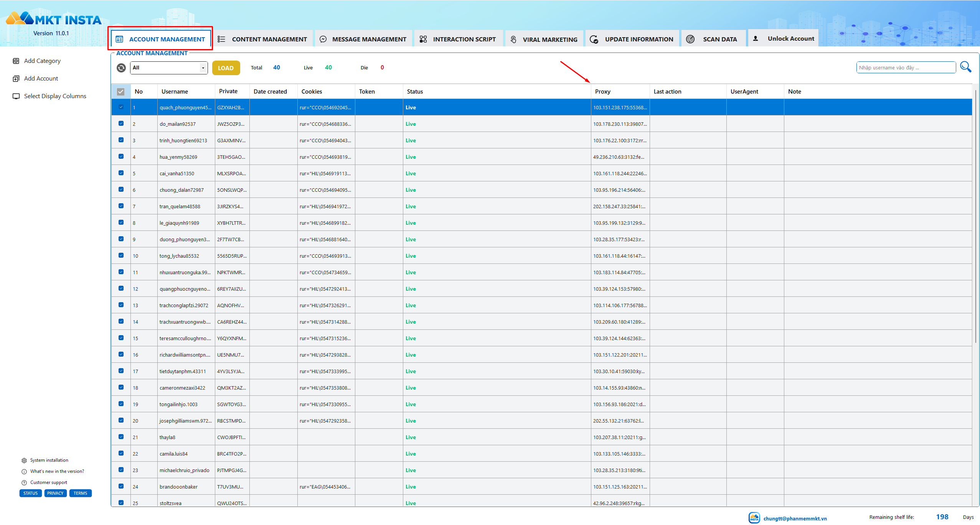
Task: Open the Interaction Script tab
Action: (x=459, y=39)
